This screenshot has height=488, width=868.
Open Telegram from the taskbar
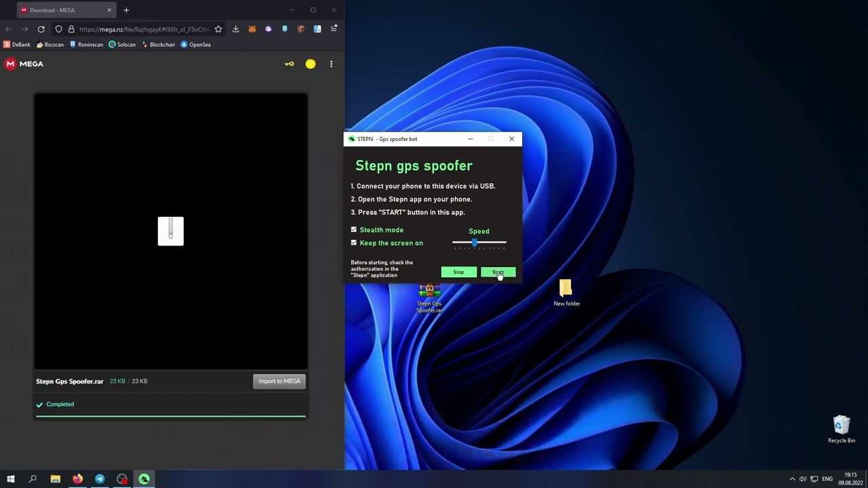point(100,479)
